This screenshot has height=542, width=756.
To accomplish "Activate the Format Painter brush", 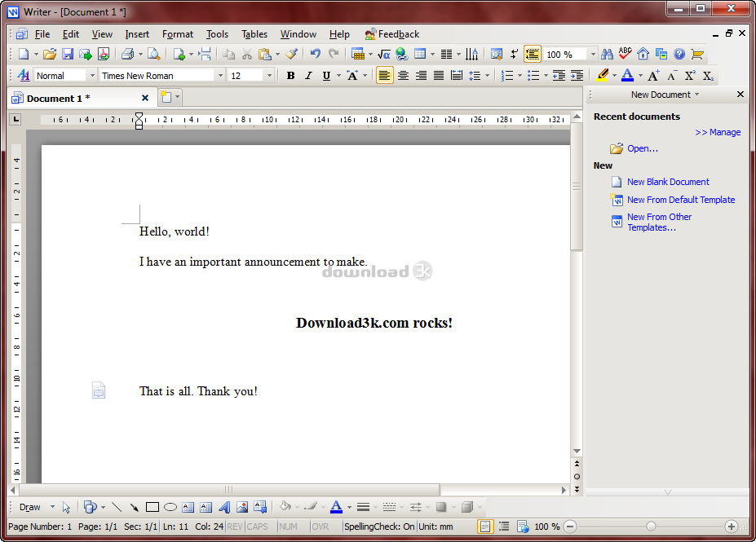I will point(291,54).
